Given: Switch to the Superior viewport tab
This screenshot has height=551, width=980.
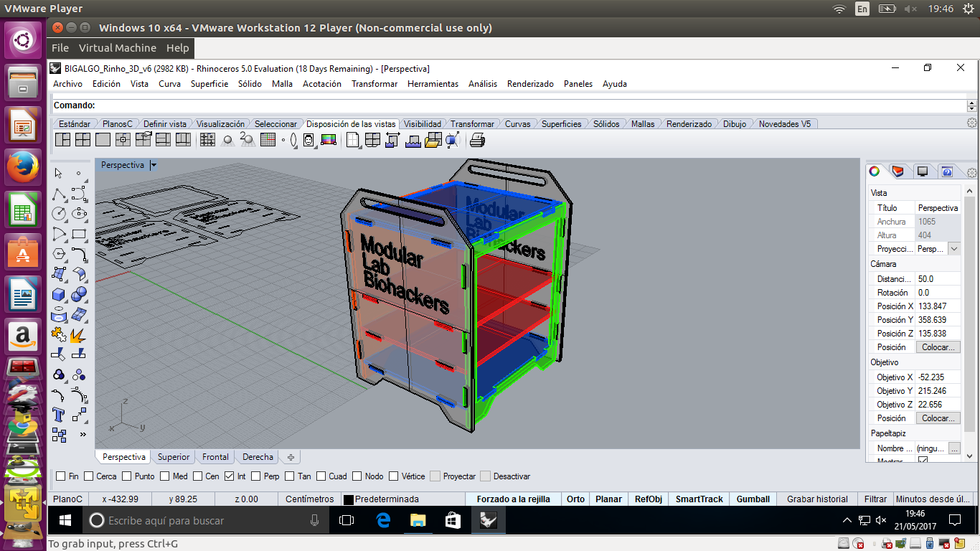Looking at the screenshot, I should (x=174, y=457).
